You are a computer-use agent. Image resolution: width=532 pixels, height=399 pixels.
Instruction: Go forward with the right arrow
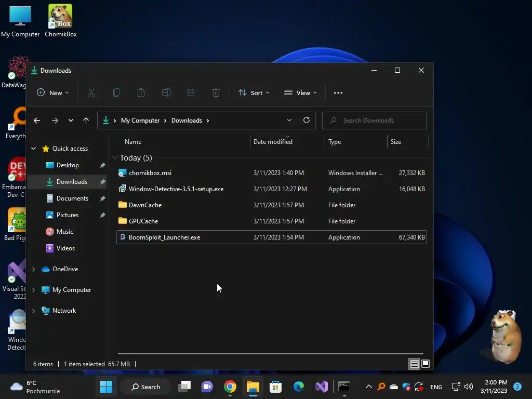click(x=55, y=121)
